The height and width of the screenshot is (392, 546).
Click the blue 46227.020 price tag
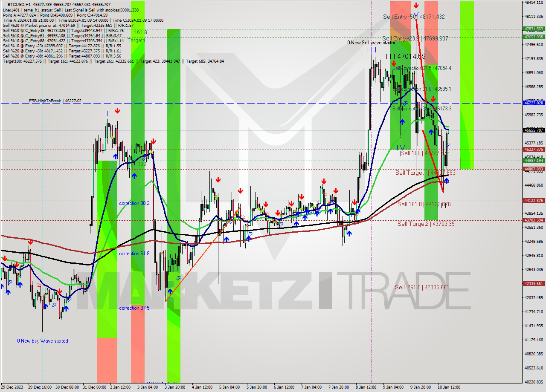(534, 103)
